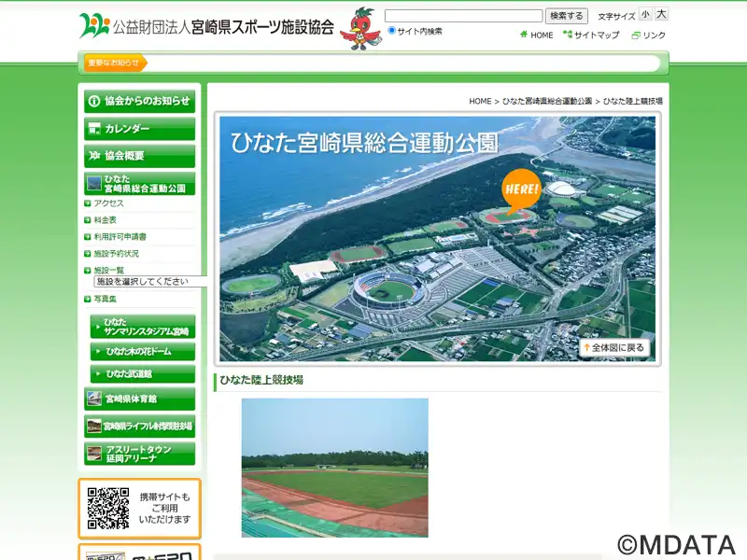Image resolution: width=747 pixels, height=560 pixels.
Task: Open the ひなた武道館 button
Action: [143, 374]
